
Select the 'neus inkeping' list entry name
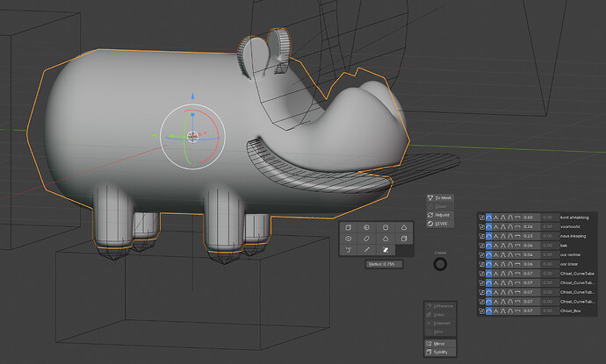click(x=574, y=236)
